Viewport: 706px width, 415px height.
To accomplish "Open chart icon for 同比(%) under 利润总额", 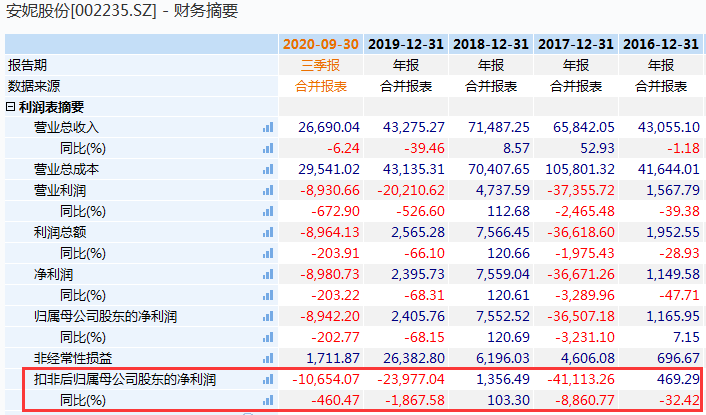I will coord(268,253).
